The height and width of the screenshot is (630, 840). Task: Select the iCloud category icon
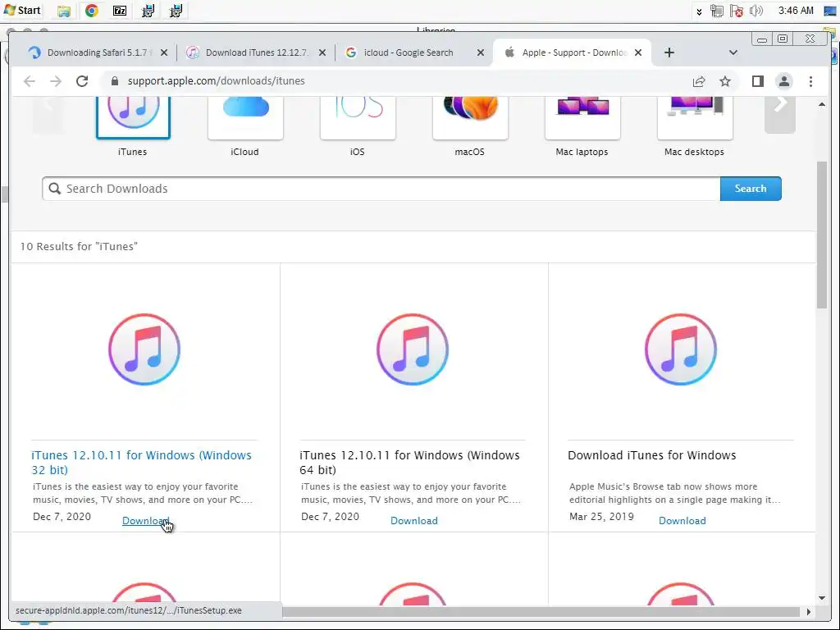[x=245, y=116]
